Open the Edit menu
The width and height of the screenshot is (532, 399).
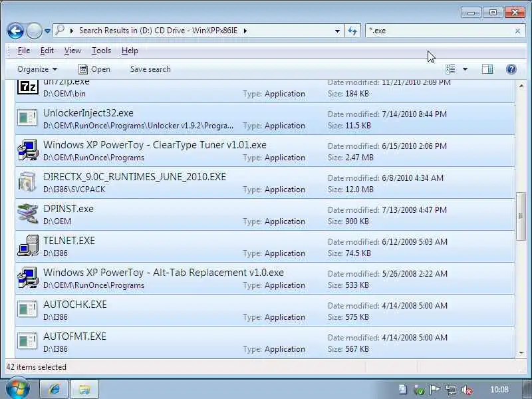(47, 51)
